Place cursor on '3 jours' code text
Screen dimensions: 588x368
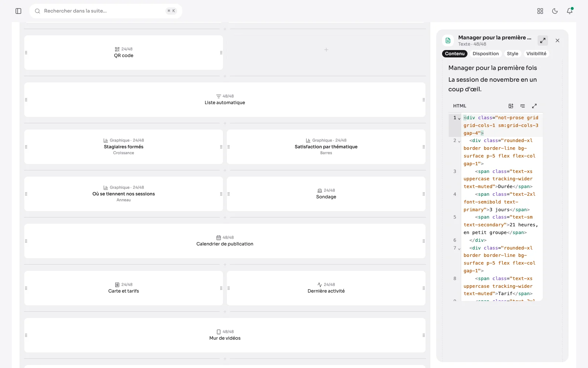tap(499, 210)
